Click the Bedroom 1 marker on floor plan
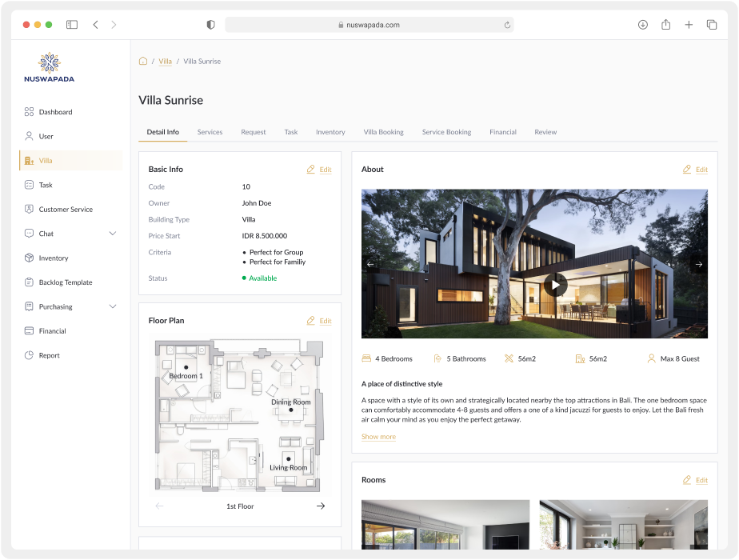The width and height of the screenshot is (739, 560). [186, 367]
